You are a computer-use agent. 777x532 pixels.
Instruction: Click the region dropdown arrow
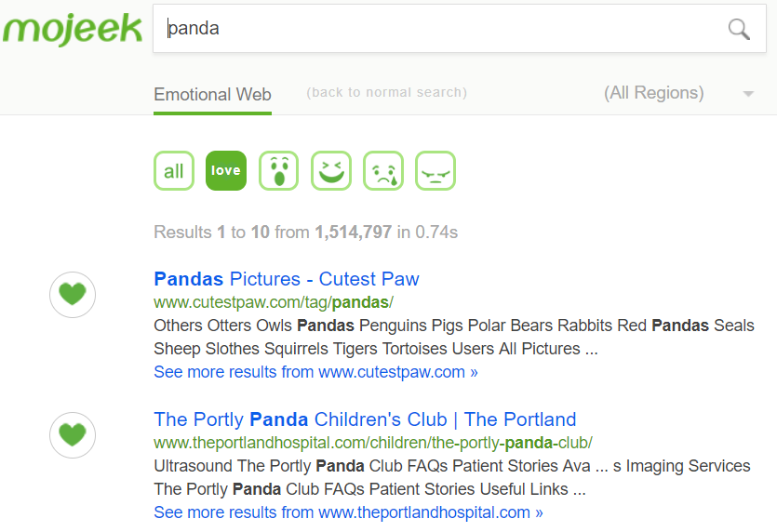click(x=748, y=94)
